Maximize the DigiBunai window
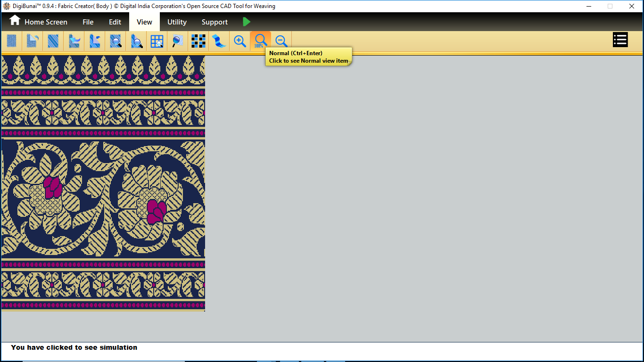 pyautogui.click(x=610, y=6)
